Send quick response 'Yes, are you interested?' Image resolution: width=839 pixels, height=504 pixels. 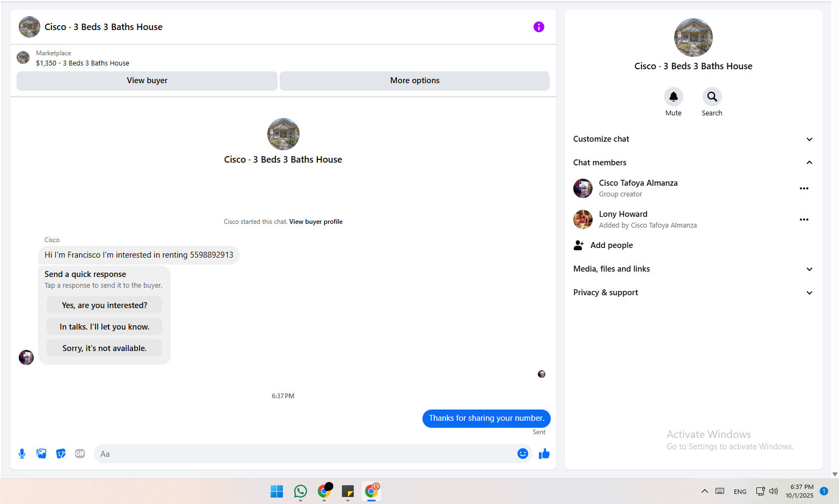tap(105, 305)
